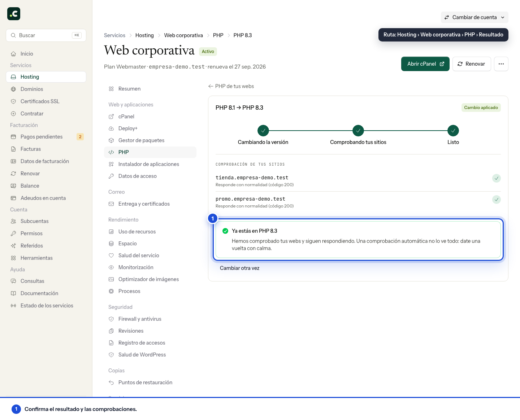Click the Hosting breadcrumb link
This screenshot has height=420, width=520.
144,35
